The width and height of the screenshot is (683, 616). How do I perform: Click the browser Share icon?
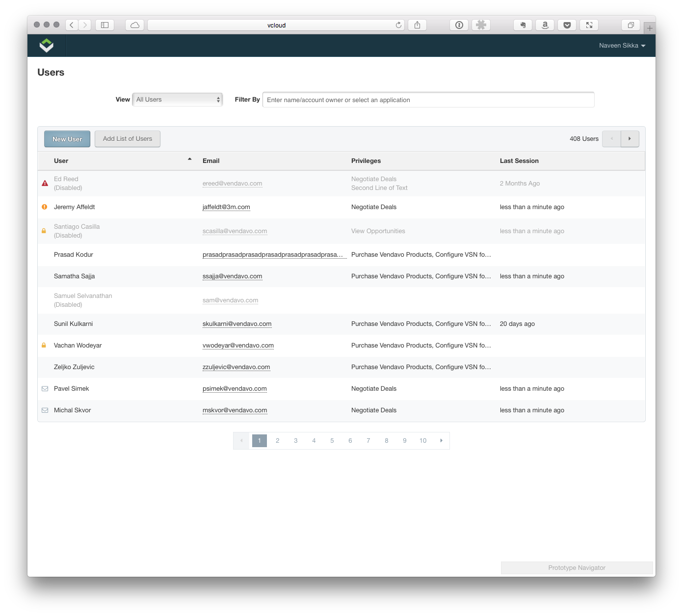coord(417,25)
